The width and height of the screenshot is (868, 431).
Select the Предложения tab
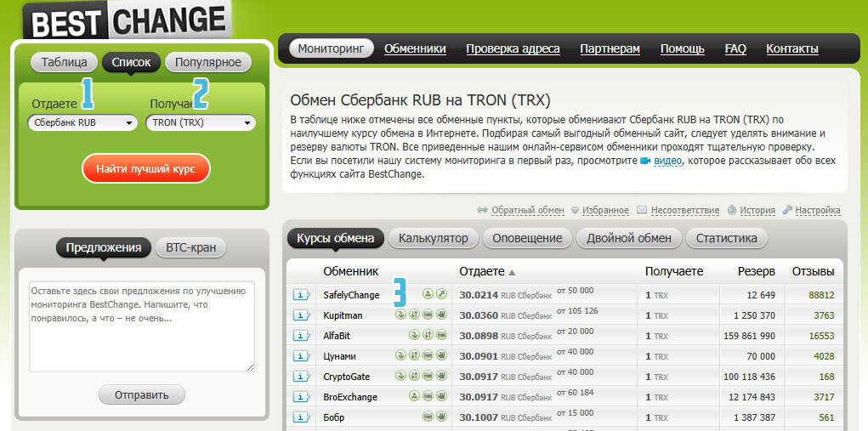tap(104, 248)
